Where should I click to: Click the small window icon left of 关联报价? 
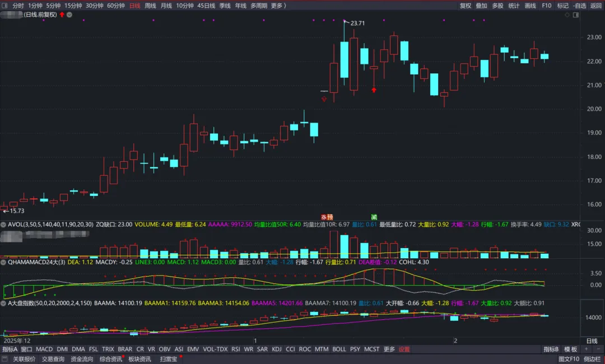[x=5, y=359]
